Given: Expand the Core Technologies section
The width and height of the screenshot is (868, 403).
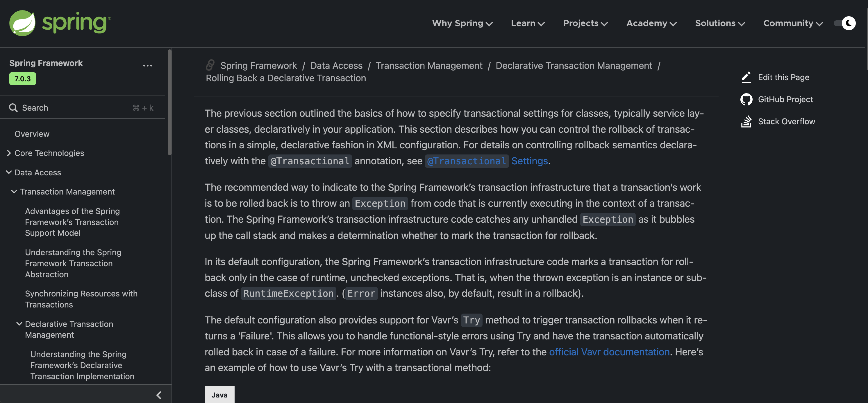Looking at the screenshot, I should 9,153.
